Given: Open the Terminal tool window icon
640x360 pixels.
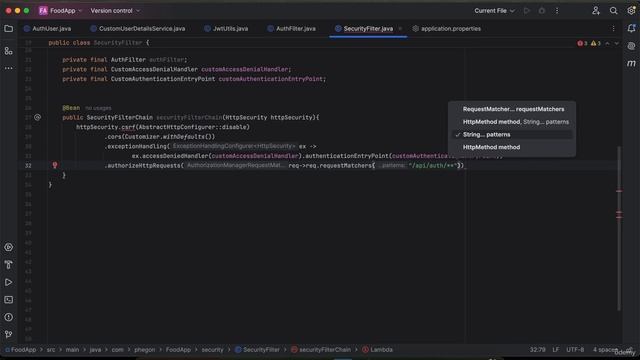Looking at the screenshot, I should point(9,300).
